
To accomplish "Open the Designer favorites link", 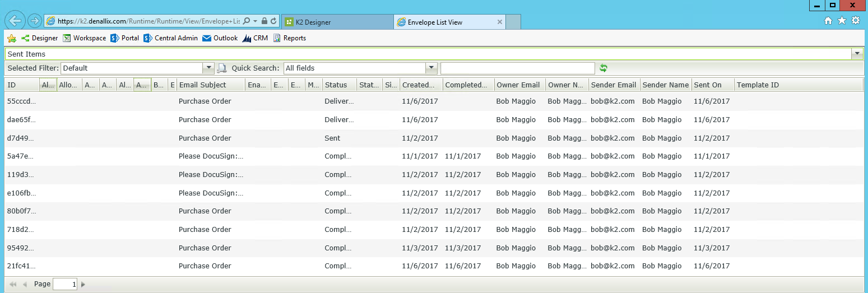I will [x=39, y=38].
